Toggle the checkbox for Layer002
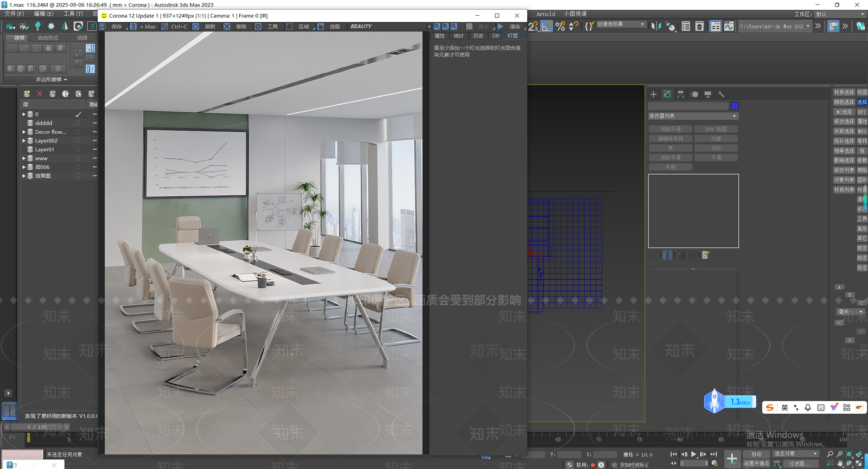 [x=78, y=140]
